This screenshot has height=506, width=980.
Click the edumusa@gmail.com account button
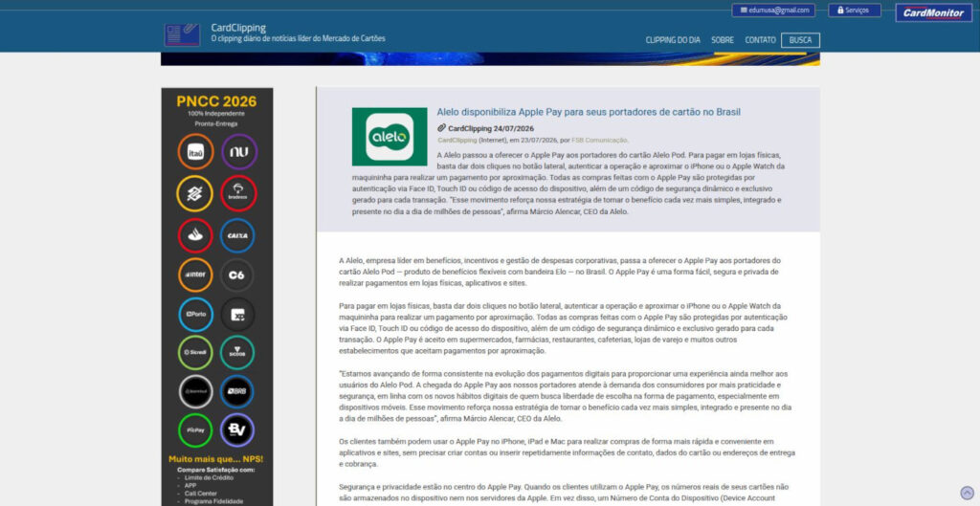click(773, 10)
